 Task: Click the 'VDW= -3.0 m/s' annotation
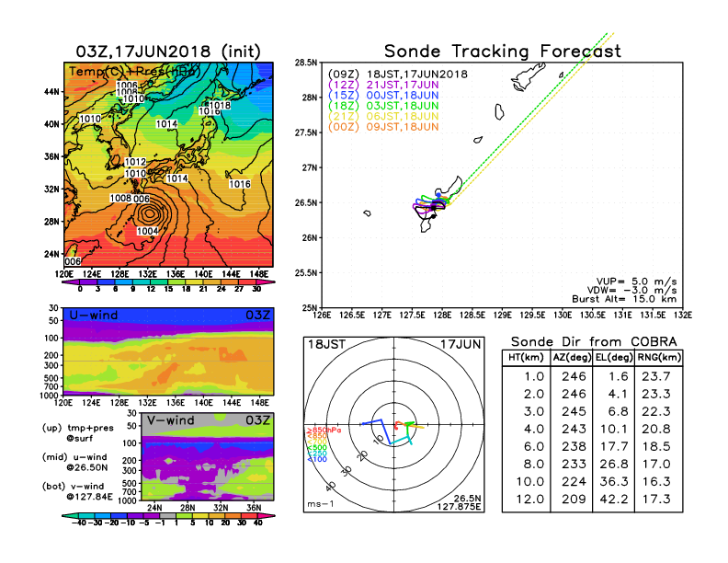[x=631, y=291]
